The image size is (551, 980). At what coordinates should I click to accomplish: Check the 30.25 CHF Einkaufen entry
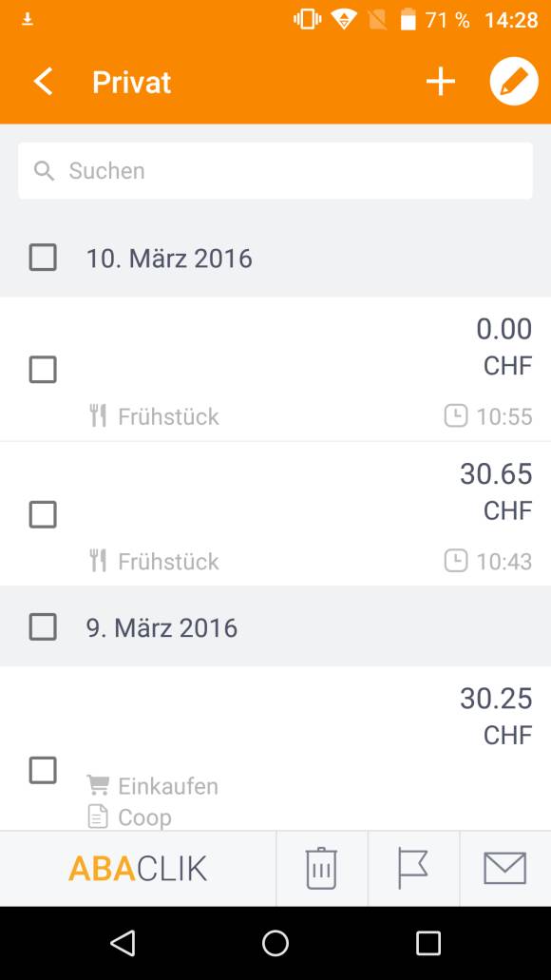pyautogui.click(x=43, y=770)
